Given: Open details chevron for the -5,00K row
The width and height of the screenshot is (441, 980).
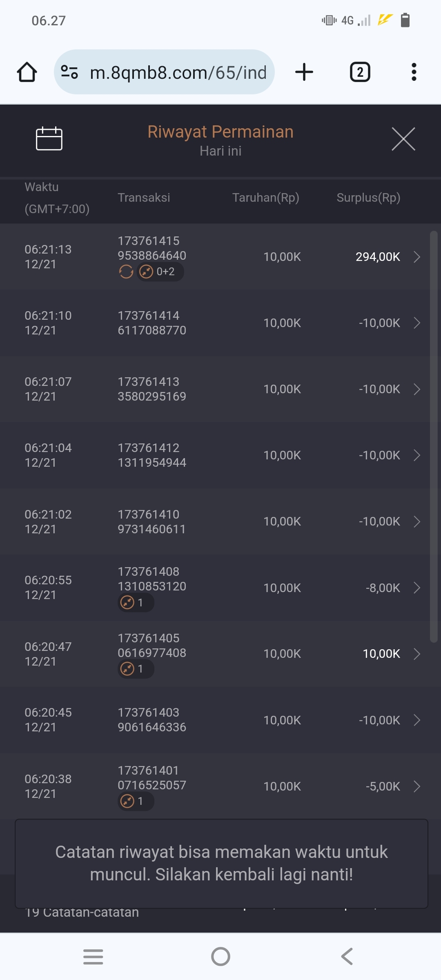Looking at the screenshot, I should 416,786.
